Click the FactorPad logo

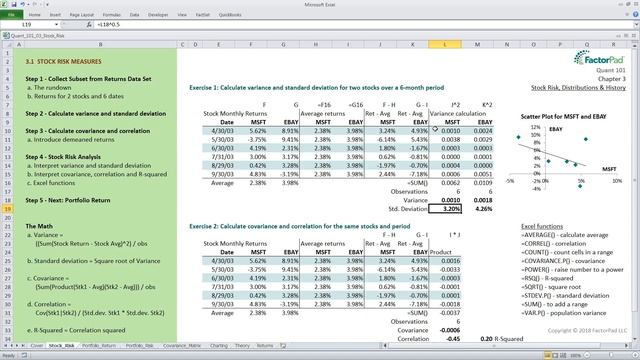[x=599, y=58]
